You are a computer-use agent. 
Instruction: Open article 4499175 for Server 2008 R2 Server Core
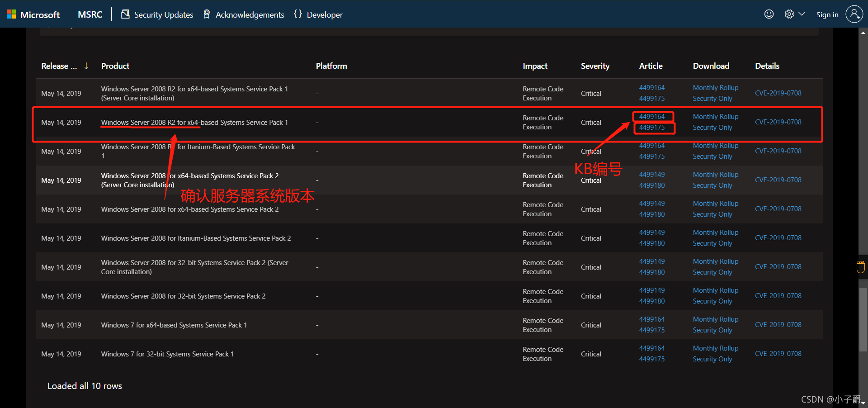(652, 99)
